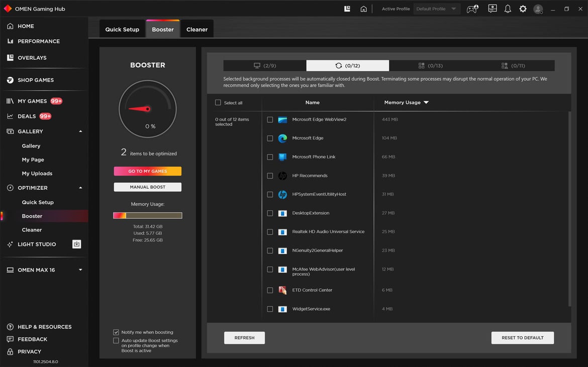Click the Light Studio download icon
588x367 pixels.
[76, 244]
